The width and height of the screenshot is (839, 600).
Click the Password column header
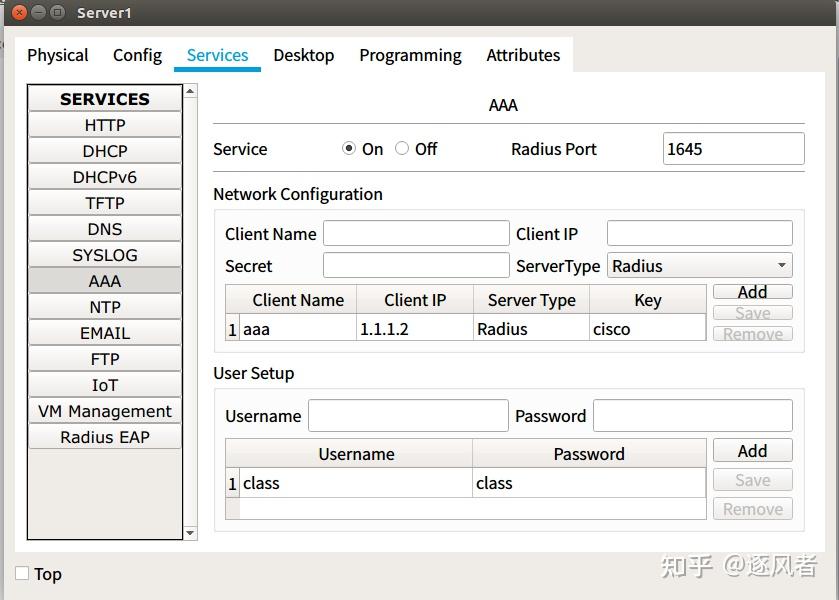pos(589,454)
